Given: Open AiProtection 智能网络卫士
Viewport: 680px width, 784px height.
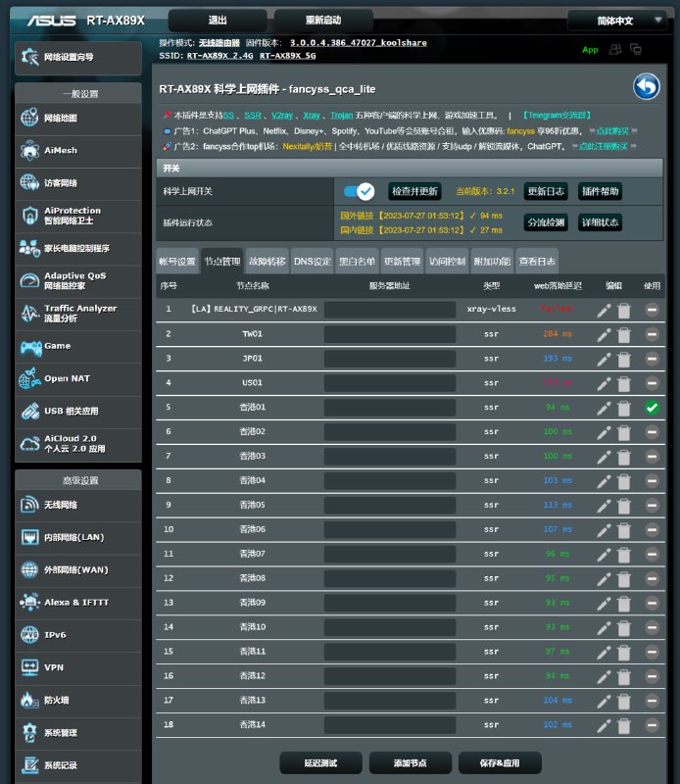Looking at the screenshot, I should (x=78, y=216).
